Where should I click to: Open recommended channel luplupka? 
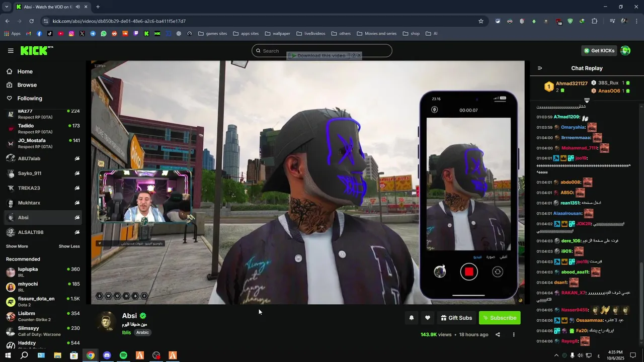point(43,272)
